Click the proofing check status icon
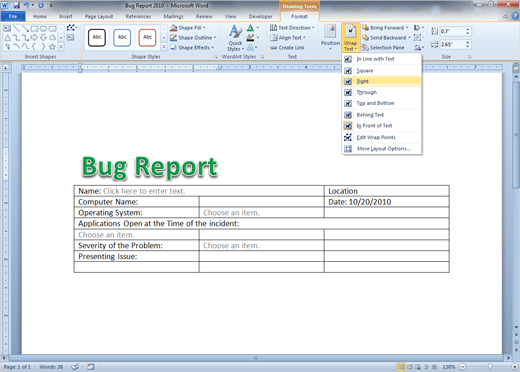Image resolution: width=520 pixels, height=372 pixels. pos(75,367)
